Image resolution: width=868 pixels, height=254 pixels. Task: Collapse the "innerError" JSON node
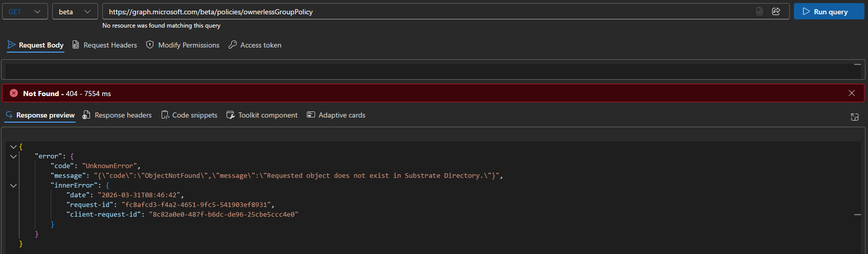pos(13,186)
